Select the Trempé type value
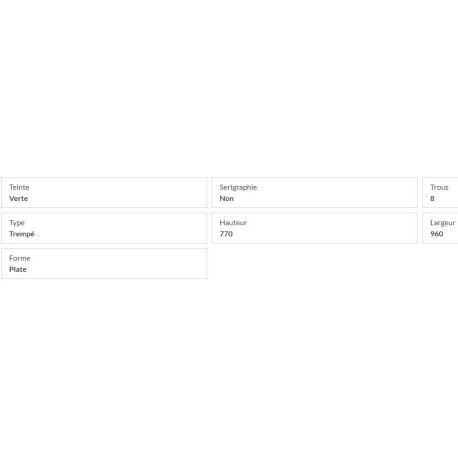458x458 pixels. coord(22,234)
